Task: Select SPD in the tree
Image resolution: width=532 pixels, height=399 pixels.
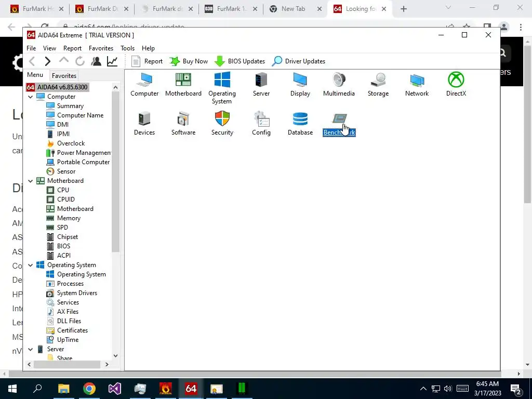Action: [57, 228]
